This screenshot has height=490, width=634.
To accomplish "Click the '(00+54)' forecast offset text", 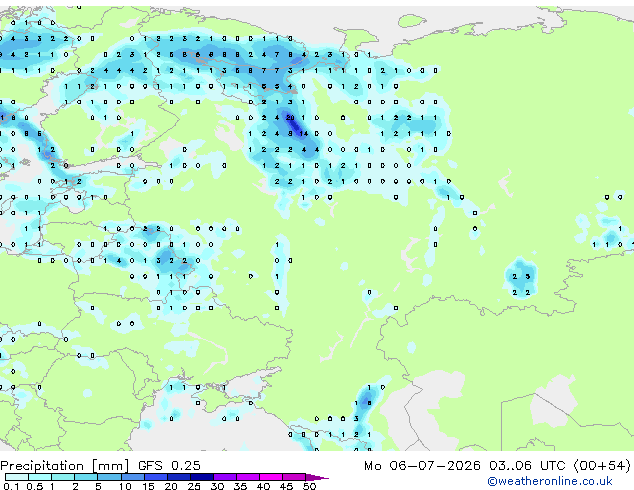I will 602,466.
